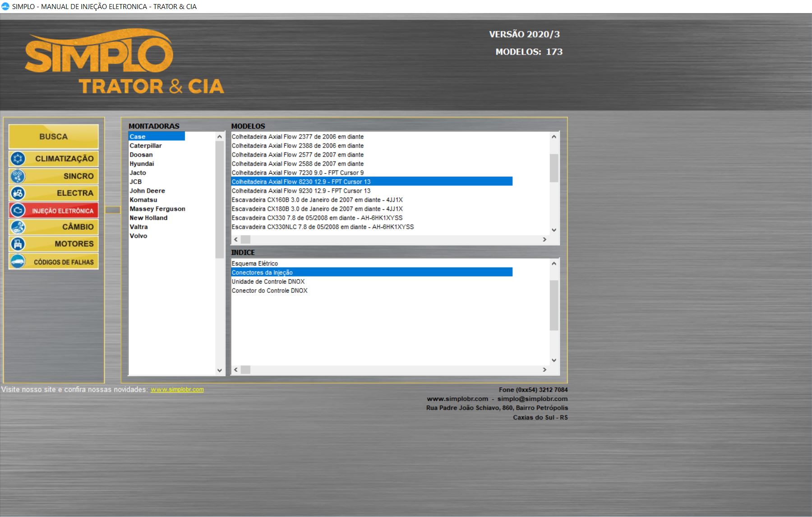Select Unidade de Controle DNOX entry
This screenshot has width=812, height=517.
[268, 282]
